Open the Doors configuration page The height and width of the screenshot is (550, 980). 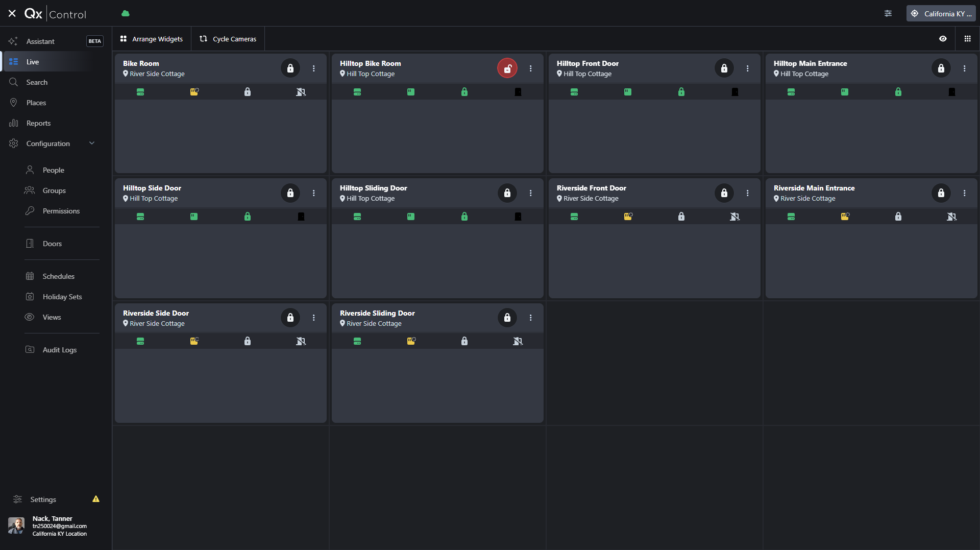point(52,244)
